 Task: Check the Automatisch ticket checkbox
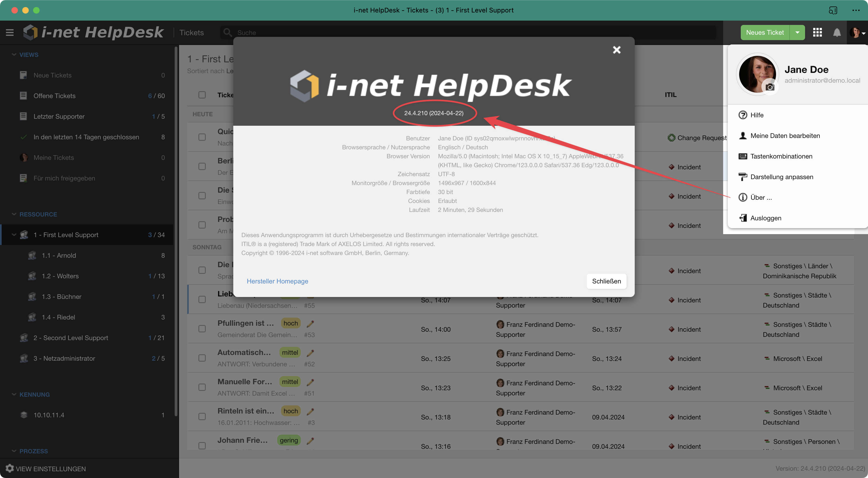tap(202, 358)
